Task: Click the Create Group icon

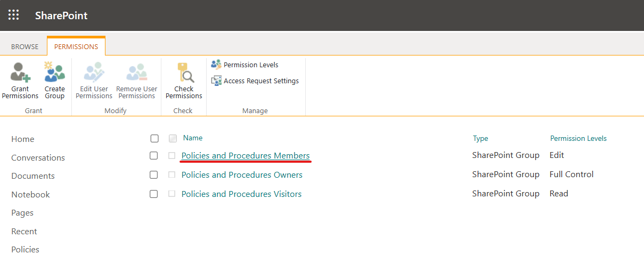Action: [54, 72]
